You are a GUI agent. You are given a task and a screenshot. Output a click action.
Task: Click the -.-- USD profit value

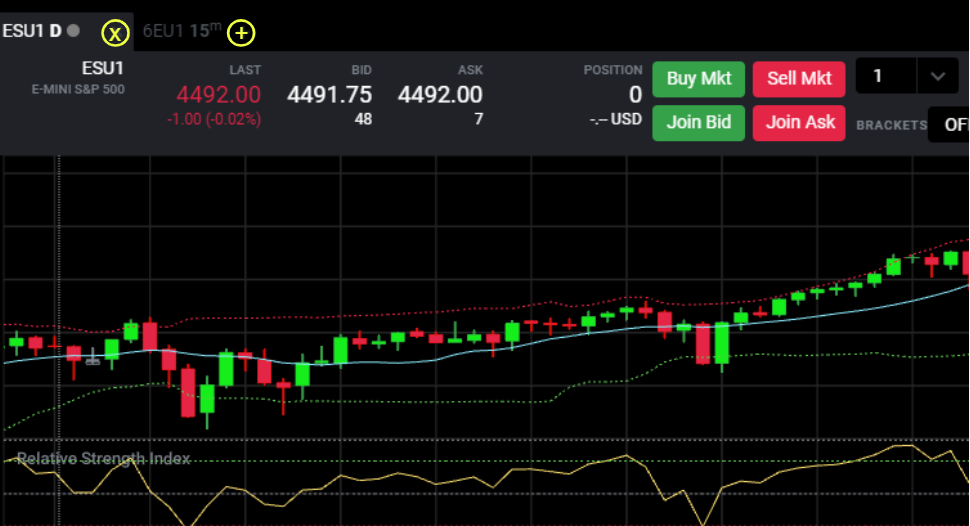(x=616, y=119)
